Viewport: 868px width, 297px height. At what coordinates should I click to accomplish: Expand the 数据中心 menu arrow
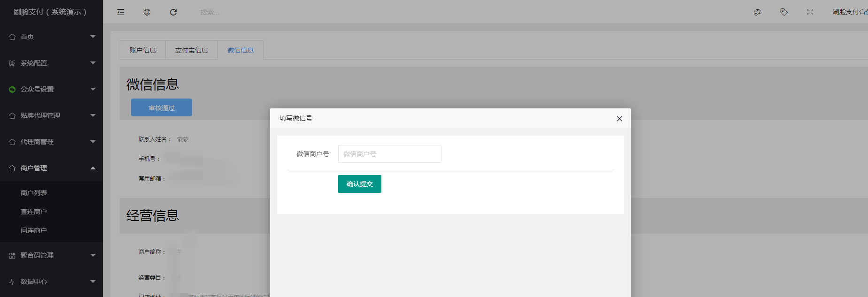[93, 282]
